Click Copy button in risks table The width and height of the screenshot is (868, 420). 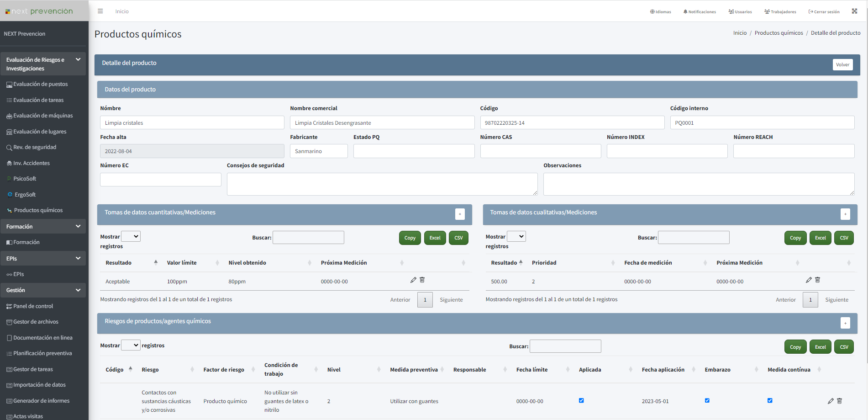click(x=795, y=347)
